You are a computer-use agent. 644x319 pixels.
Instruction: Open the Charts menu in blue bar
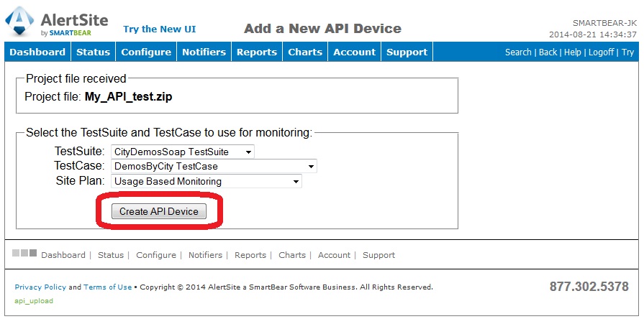305,52
